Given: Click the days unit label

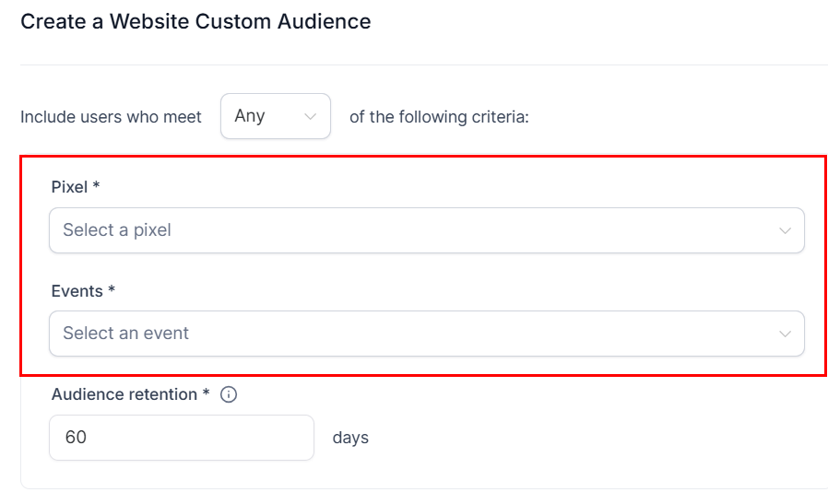Looking at the screenshot, I should click(350, 438).
